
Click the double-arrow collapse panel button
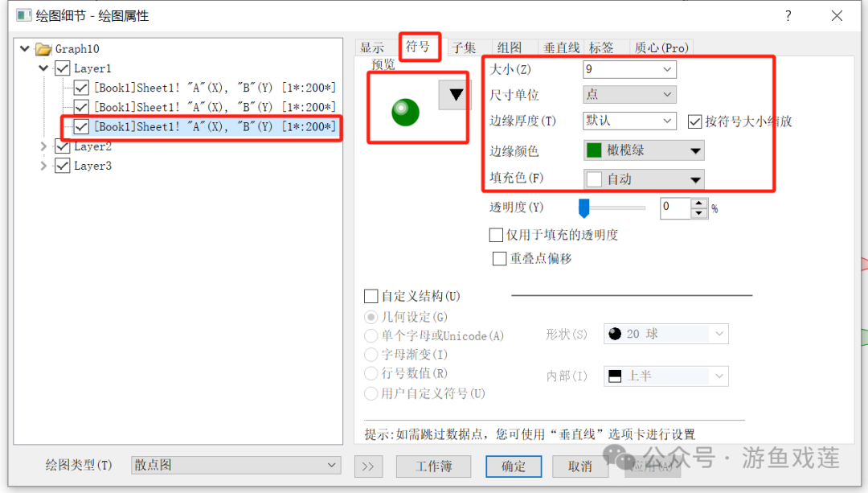pos(368,466)
